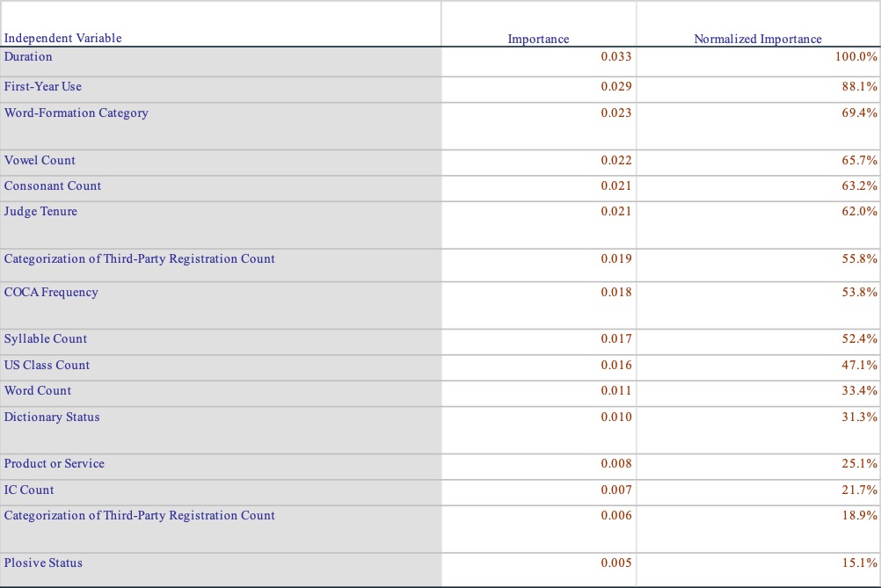This screenshot has width=881, height=588.
Task: Click the IC Count variable cell
Action: point(29,490)
